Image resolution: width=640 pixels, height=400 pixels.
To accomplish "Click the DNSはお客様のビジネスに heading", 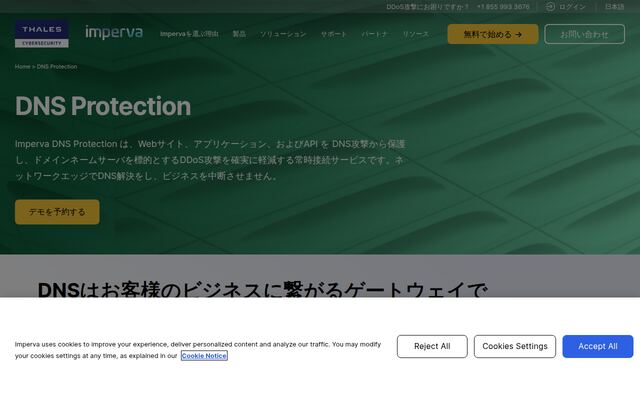I will (262, 289).
